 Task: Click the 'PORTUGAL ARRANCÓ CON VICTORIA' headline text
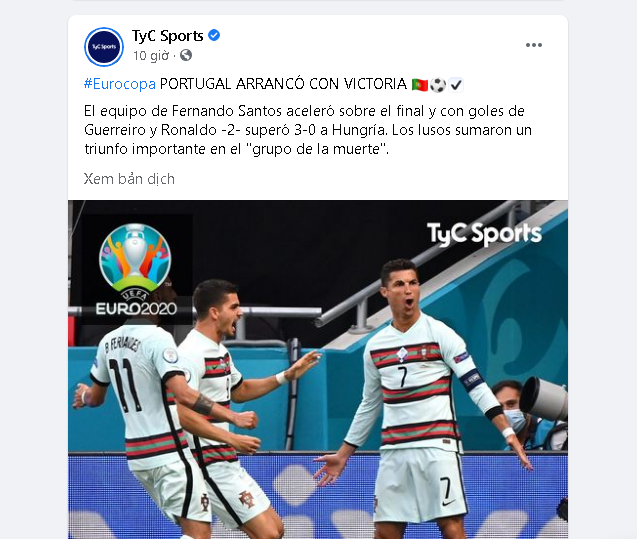283,84
